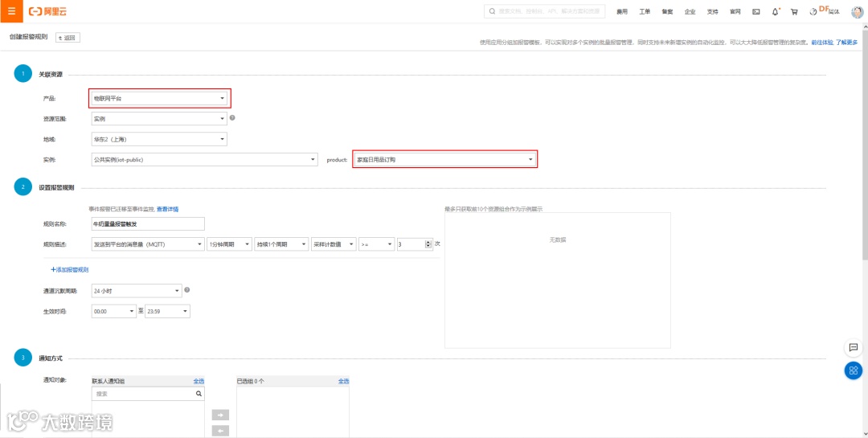Open the orange hamburger menu
Screen dimensions: 868x438
click(11, 11)
